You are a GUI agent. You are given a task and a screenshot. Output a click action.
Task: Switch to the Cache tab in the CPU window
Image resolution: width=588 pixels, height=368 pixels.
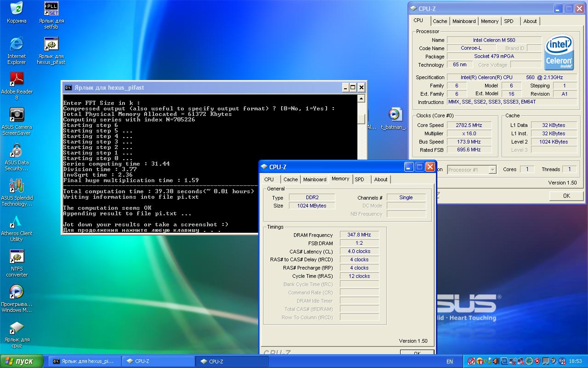point(440,21)
